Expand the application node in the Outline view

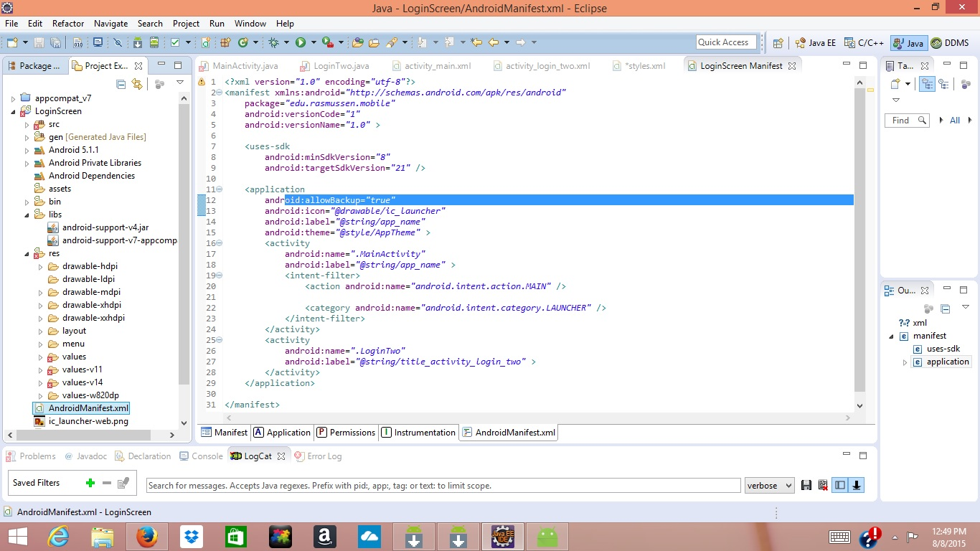(x=905, y=362)
